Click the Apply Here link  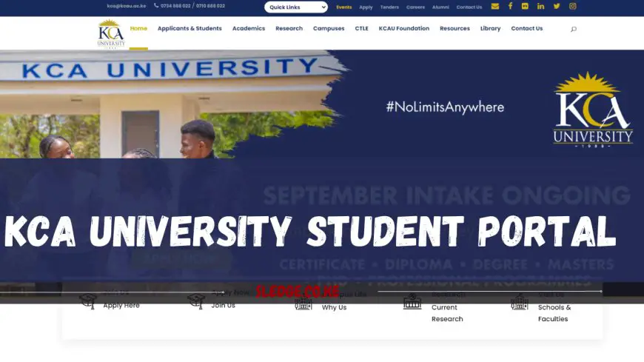121,305
